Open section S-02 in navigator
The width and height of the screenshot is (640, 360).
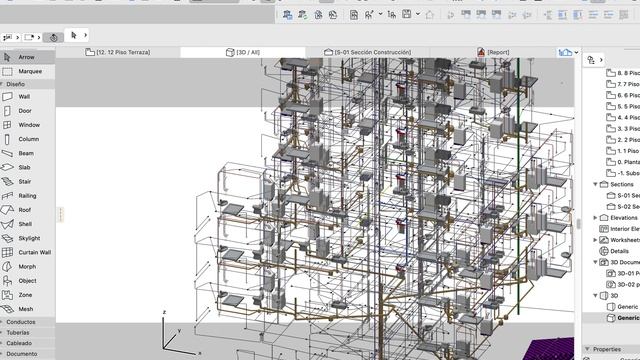pos(623,207)
